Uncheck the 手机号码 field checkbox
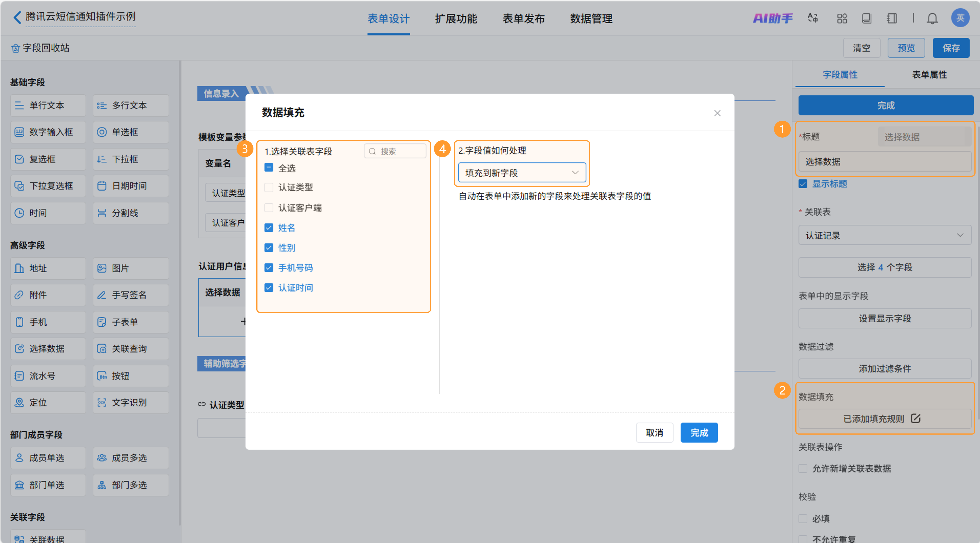980x543 pixels. click(x=269, y=268)
